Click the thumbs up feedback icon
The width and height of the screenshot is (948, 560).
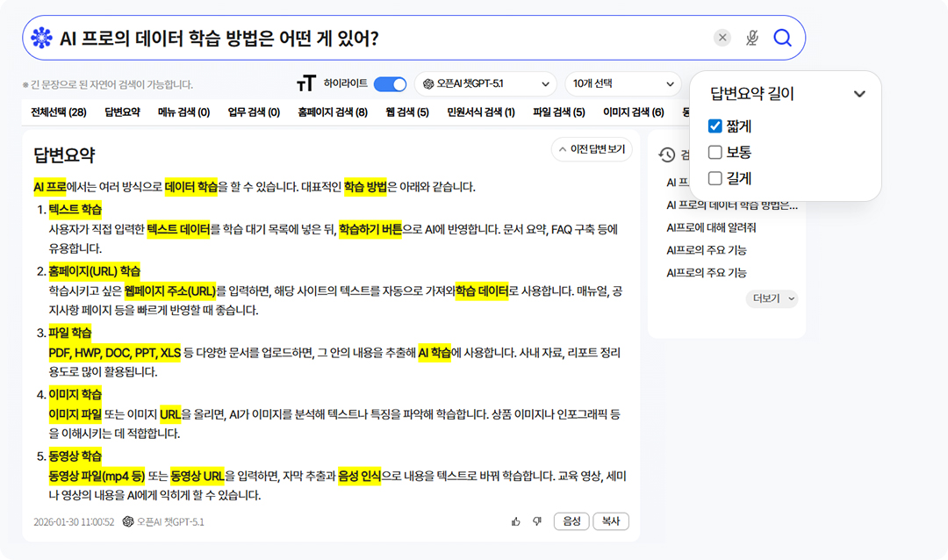[516, 521]
